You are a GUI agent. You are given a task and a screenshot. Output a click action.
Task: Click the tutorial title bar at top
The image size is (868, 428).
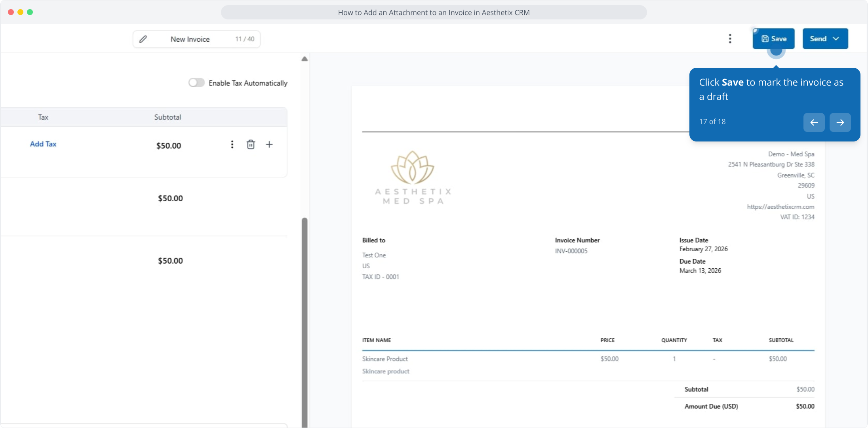434,12
